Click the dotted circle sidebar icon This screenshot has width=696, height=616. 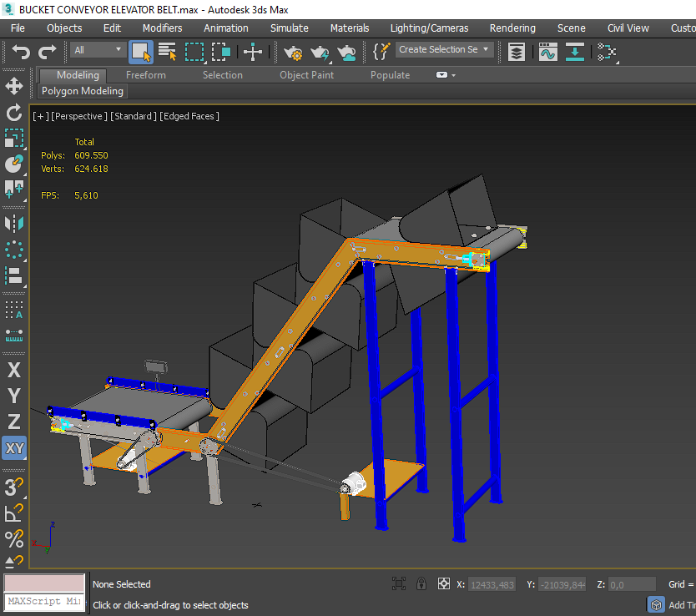[13, 250]
